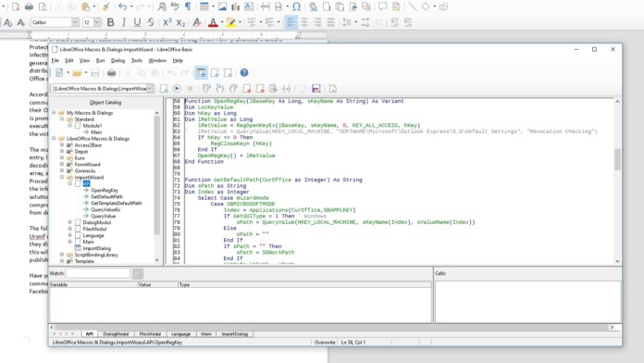Switch to the FilesModul tab
The image size is (644, 363).
click(150, 333)
